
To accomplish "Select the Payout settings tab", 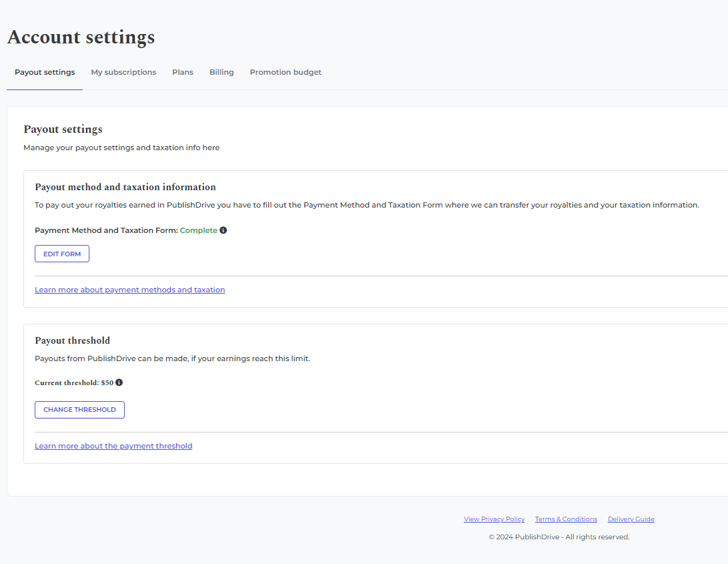I will [45, 72].
